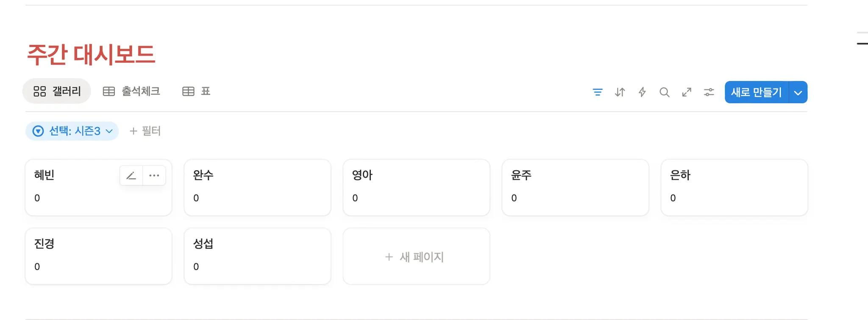This screenshot has height=320, width=868.
Task: Expand database to full page
Action: (x=687, y=92)
